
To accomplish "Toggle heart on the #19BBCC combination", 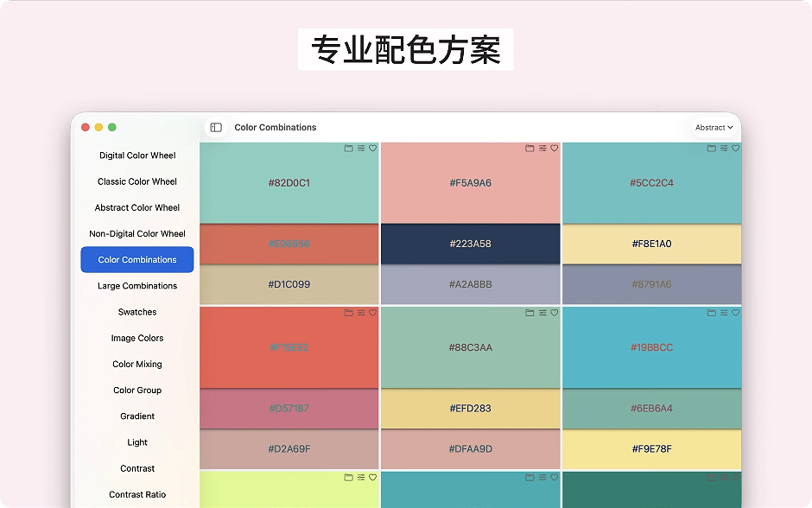I will 736,313.
